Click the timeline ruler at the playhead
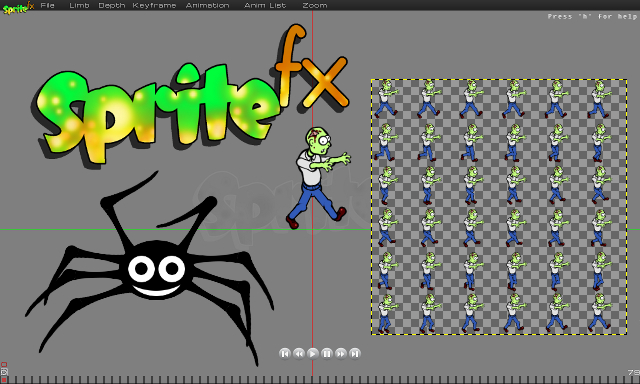640x384 pixels. (x=313, y=380)
